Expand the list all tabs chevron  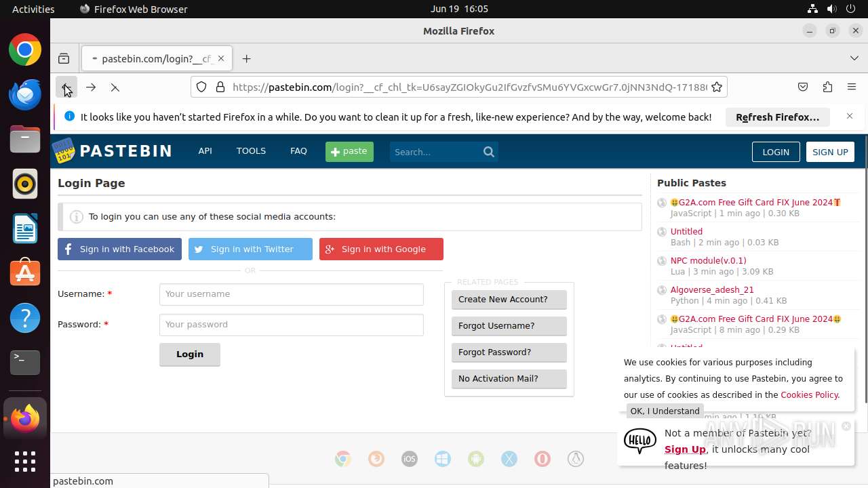click(x=854, y=58)
